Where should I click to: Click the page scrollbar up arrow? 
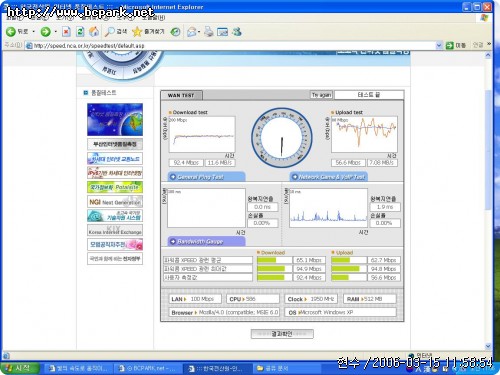[488, 55]
